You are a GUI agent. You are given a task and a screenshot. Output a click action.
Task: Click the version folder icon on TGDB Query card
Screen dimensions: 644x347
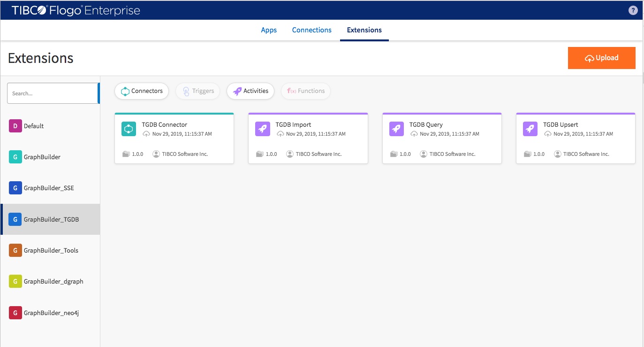394,154
